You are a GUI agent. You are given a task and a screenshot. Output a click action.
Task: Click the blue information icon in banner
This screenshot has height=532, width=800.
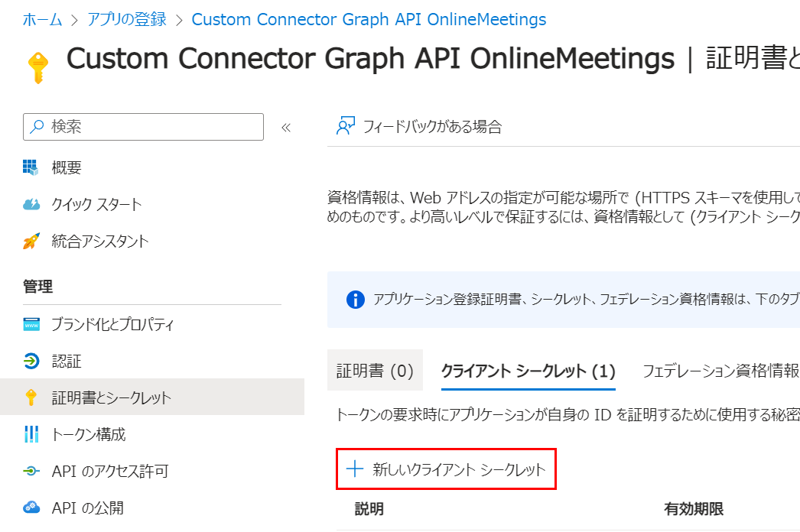click(356, 299)
